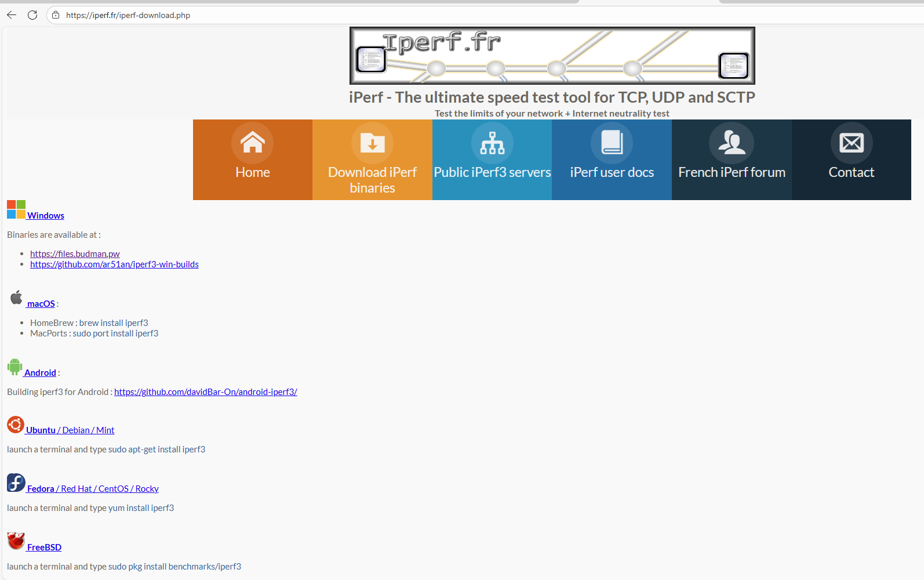This screenshot has height=580, width=924.
Task: Click the Windows logo icon
Action: pos(16,209)
